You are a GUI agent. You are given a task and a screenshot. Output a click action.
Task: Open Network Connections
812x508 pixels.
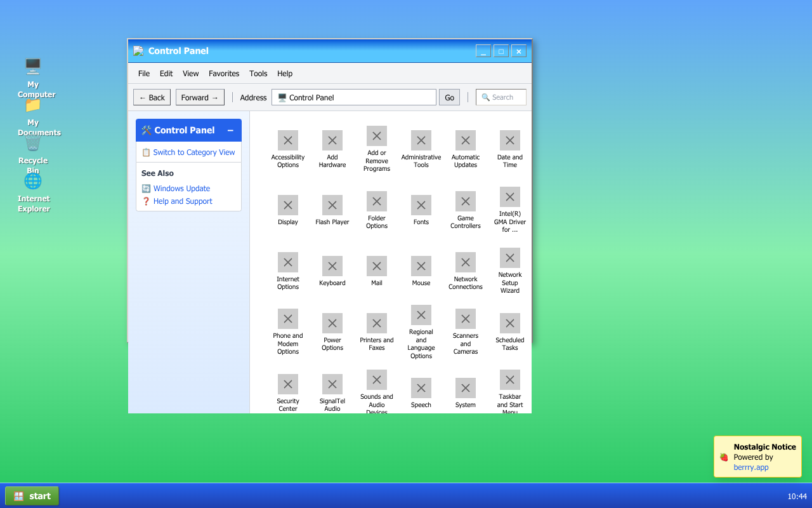pyautogui.click(x=465, y=262)
